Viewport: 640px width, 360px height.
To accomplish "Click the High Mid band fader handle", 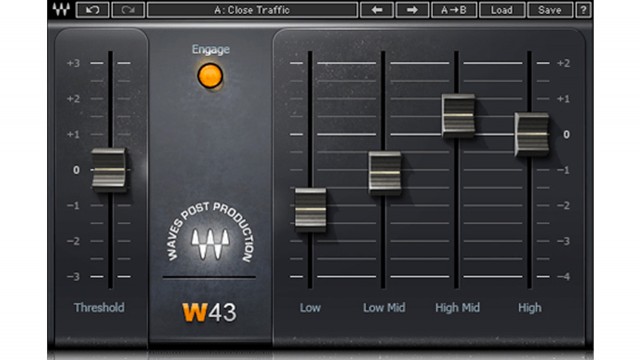I will pos(458,116).
